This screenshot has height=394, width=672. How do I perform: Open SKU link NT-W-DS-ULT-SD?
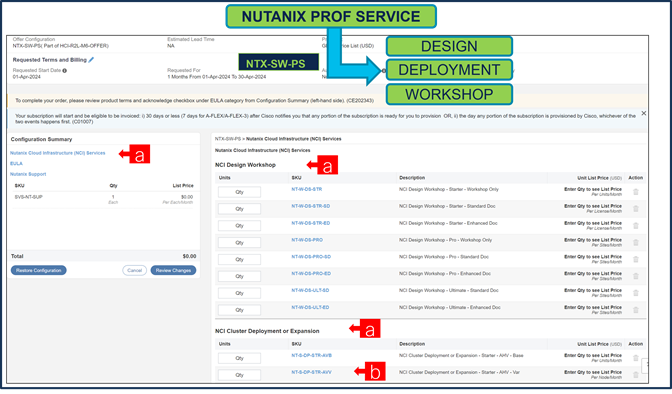tap(310, 291)
